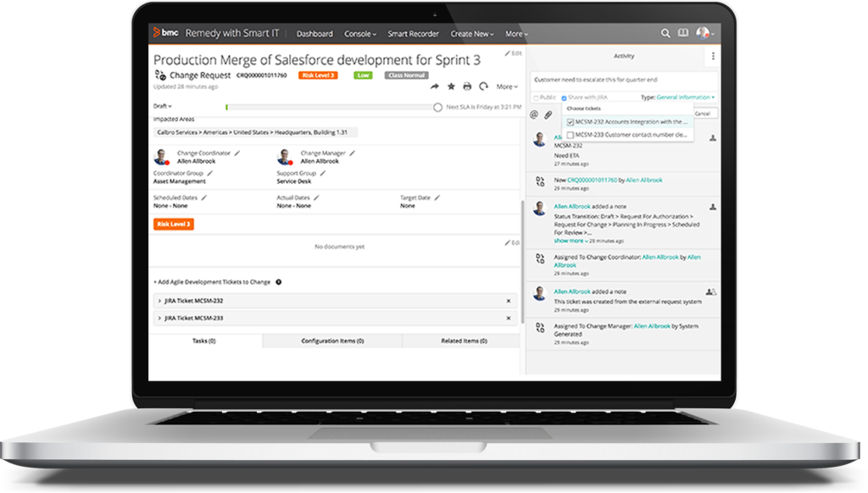This screenshot has height=493, width=868.
Task: Click the BMC logo
Action: click(165, 33)
